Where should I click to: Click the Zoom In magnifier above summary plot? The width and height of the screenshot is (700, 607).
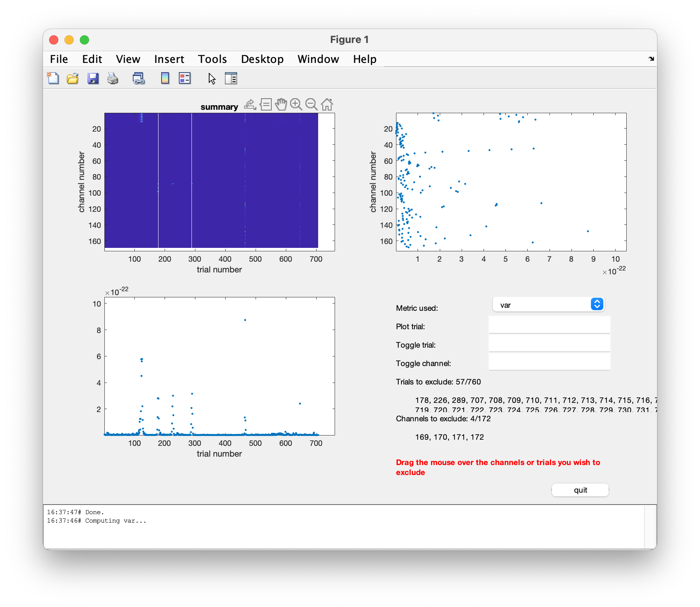pos(296,104)
